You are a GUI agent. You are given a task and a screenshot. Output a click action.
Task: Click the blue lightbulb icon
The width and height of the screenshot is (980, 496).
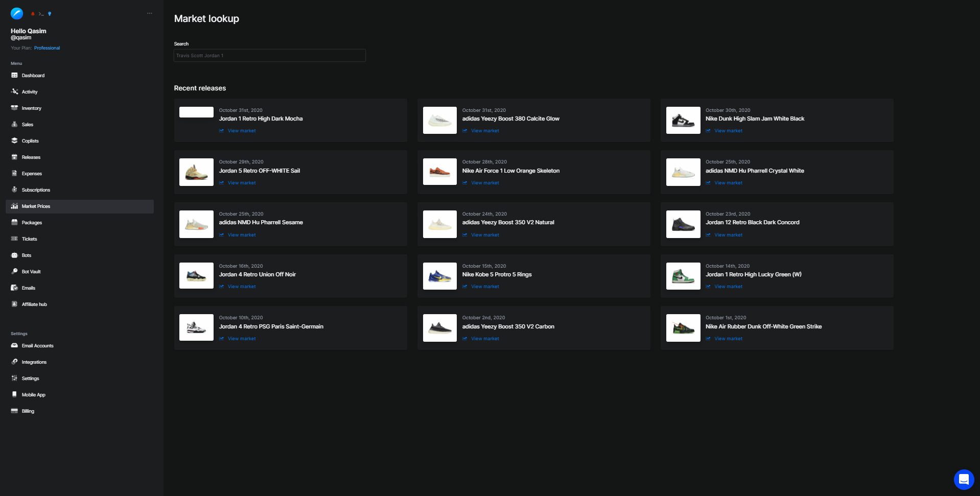pyautogui.click(x=50, y=14)
